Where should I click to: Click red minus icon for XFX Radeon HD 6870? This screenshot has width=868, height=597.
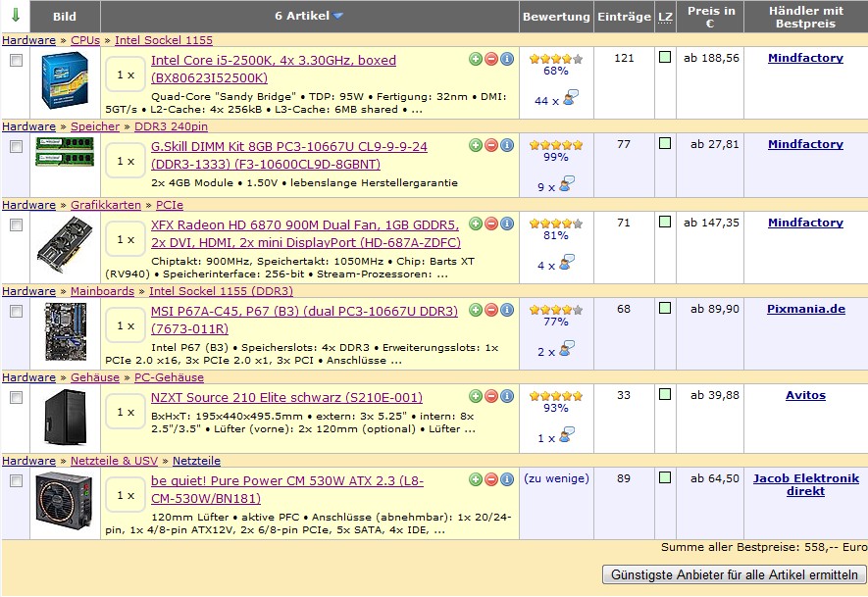pos(491,224)
